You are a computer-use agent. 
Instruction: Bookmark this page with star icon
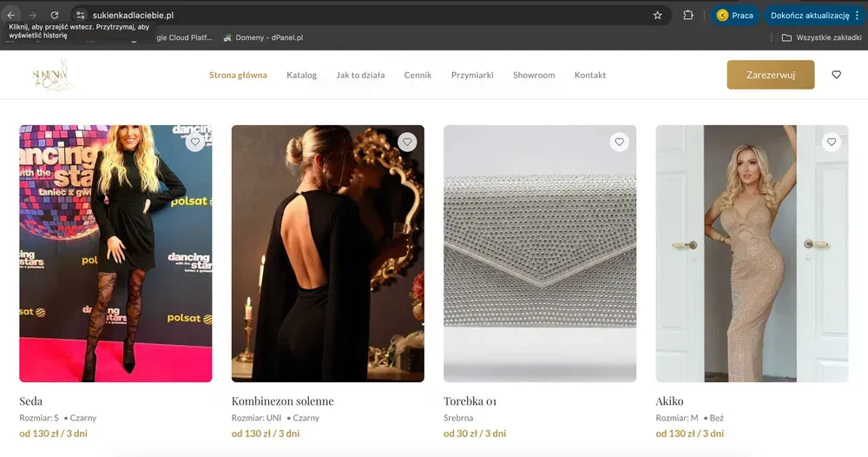657,15
